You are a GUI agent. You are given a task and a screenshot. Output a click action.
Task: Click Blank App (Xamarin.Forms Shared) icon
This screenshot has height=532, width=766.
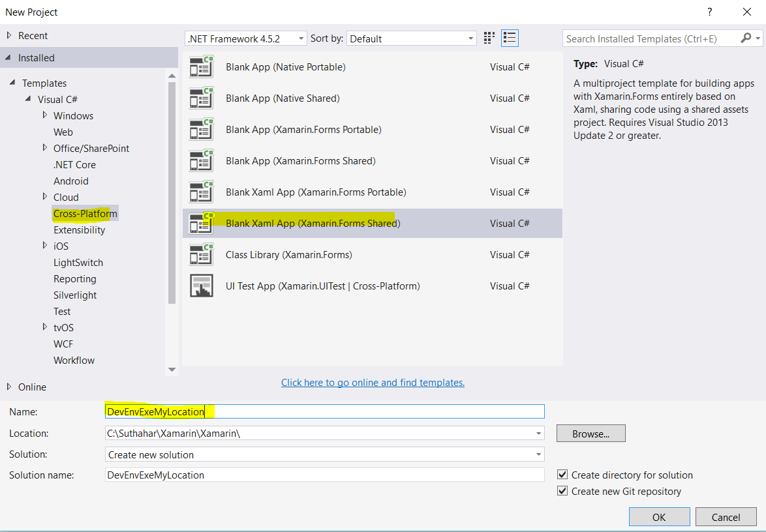201,160
